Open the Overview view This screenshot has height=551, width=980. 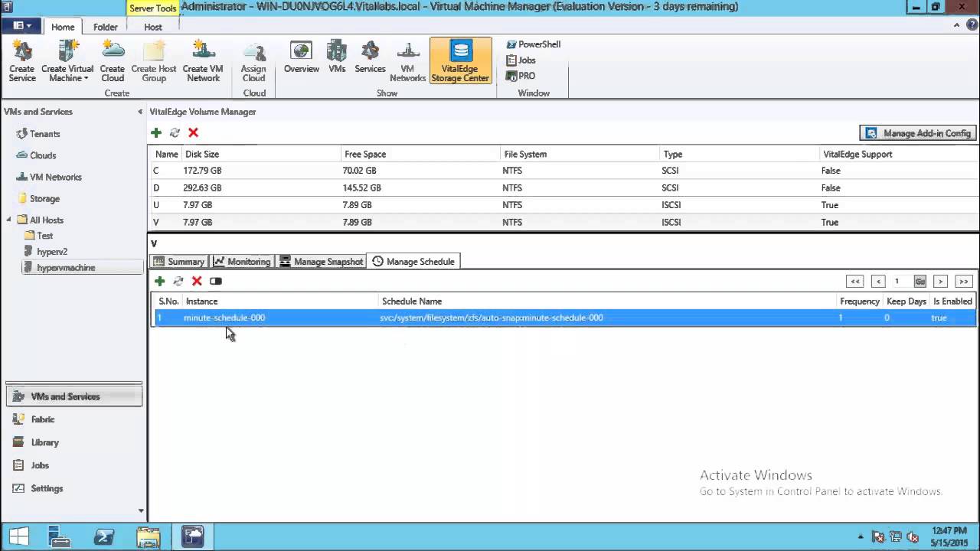pos(302,58)
